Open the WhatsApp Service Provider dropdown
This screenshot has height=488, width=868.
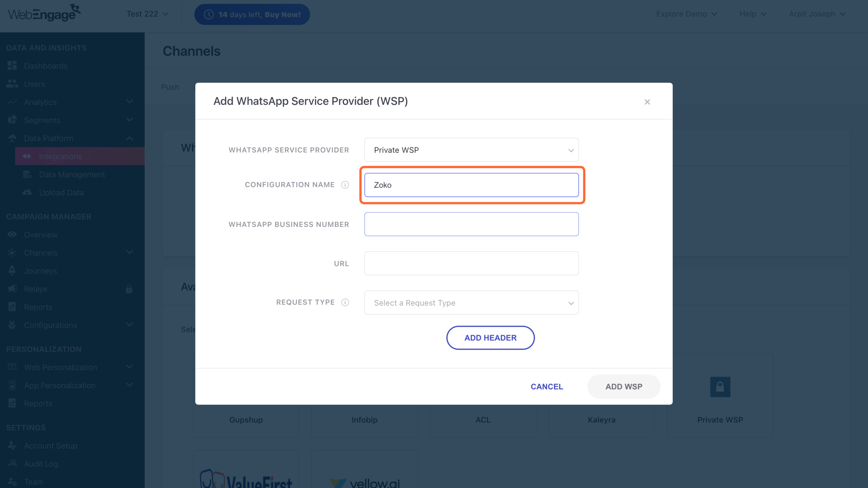[x=471, y=150]
